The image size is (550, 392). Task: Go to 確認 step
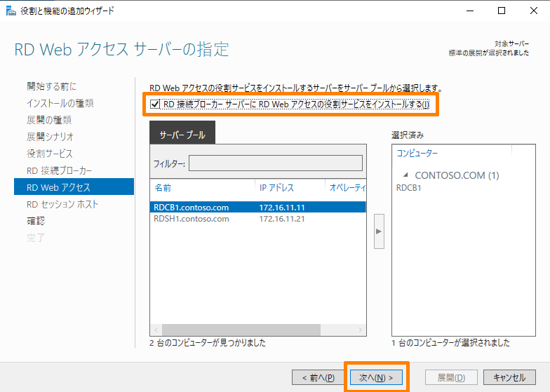click(36, 221)
